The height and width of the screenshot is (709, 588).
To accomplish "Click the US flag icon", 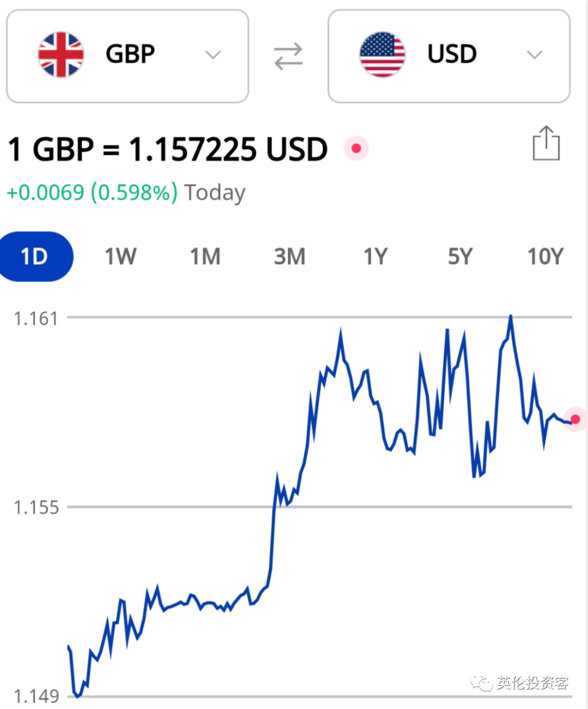I will click(x=382, y=54).
